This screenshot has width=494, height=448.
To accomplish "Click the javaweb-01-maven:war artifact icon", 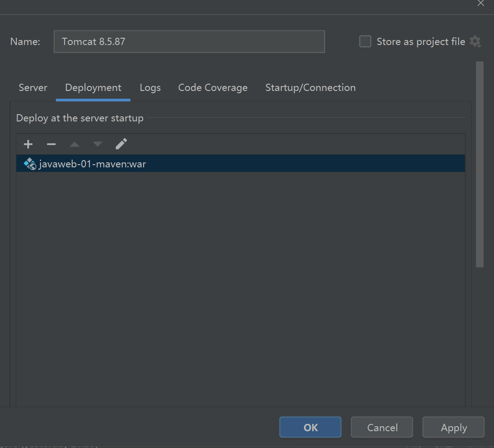I will (30, 164).
